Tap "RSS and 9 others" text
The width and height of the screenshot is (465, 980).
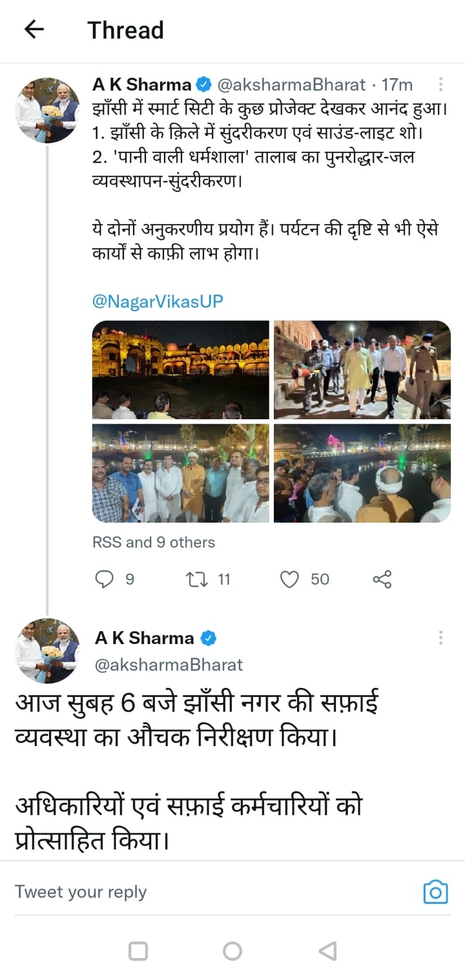click(154, 542)
